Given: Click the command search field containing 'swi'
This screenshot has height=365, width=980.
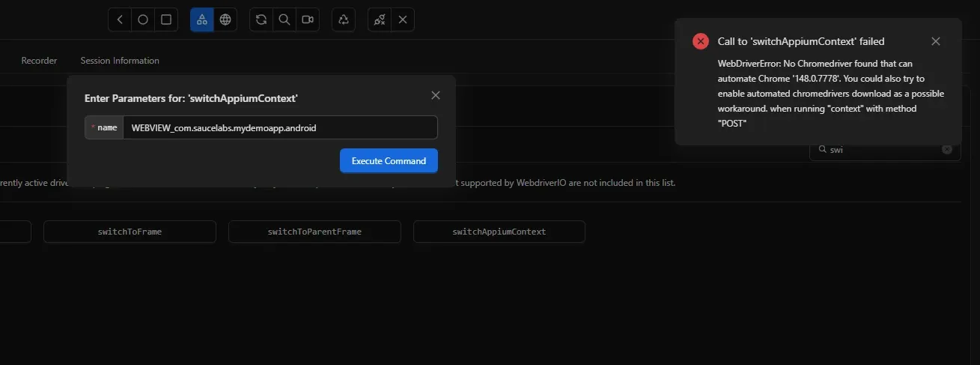Looking at the screenshot, I should pyautogui.click(x=885, y=149).
